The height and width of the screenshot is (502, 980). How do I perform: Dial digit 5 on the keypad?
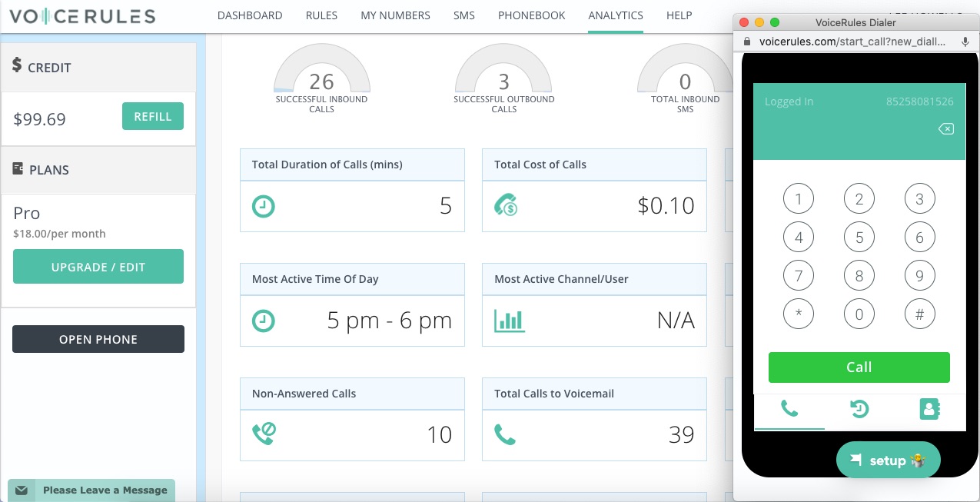point(859,238)
